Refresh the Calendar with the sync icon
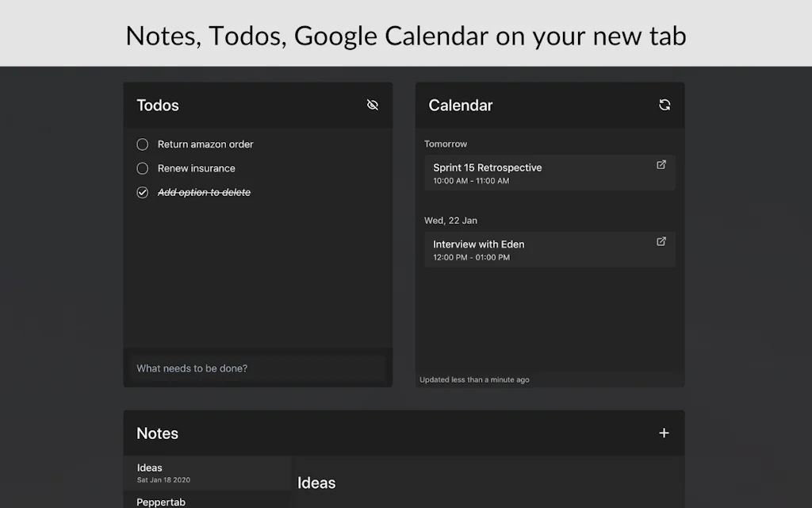Image resolution: width=812 pixels, height=508 pixels. pyautogui.click(x=665, y=104)
